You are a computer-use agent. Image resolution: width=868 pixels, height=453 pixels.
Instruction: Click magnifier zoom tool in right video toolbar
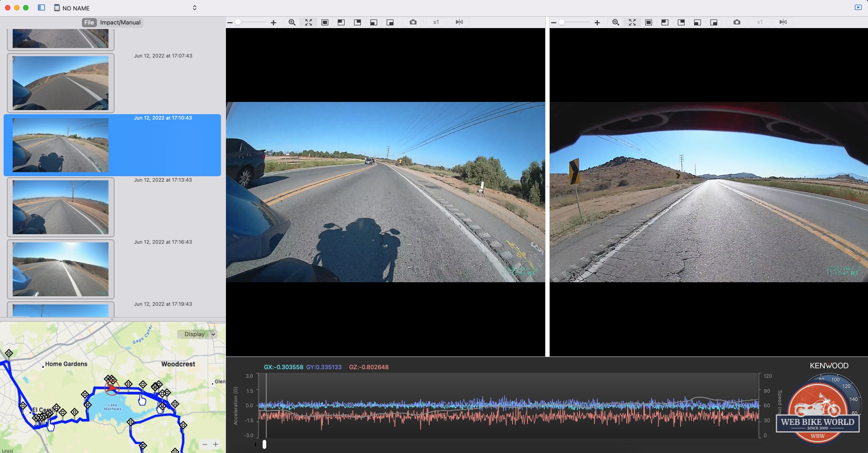click(x=616, y=22)
